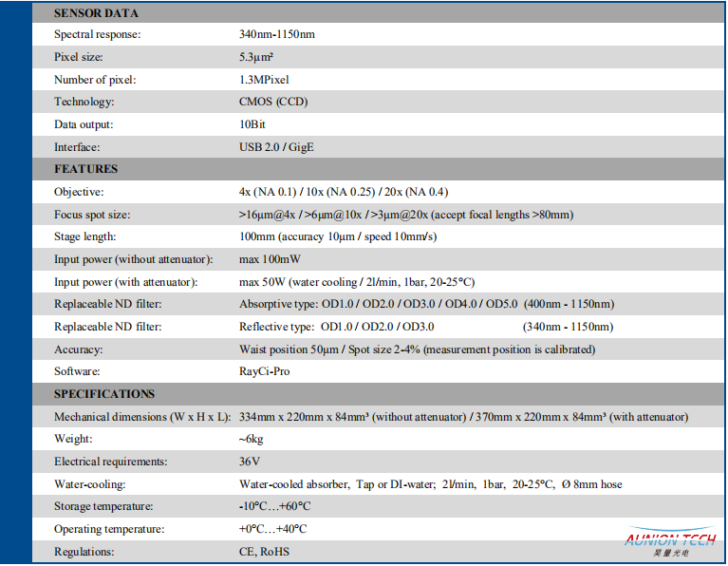Click the '-10°C…+60°C' value
Screen dimensions: 728x566
coord(275,506)
